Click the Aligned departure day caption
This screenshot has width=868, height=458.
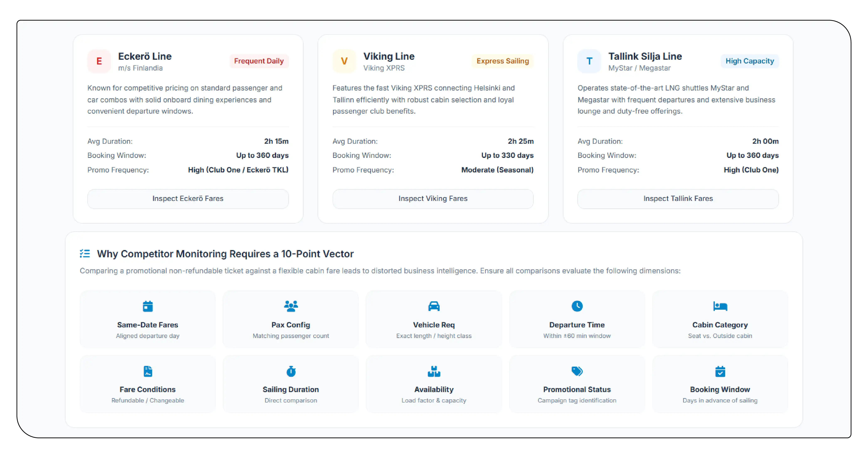tap(148, 336)
